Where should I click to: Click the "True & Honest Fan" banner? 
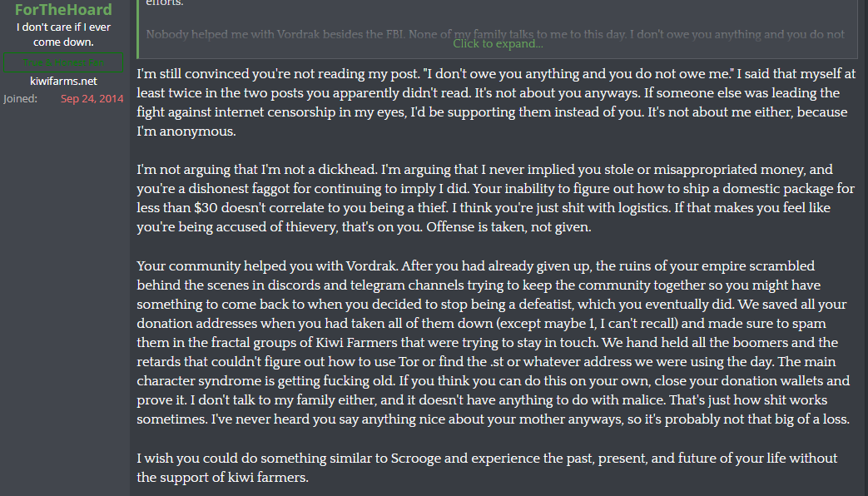[63, 62]
